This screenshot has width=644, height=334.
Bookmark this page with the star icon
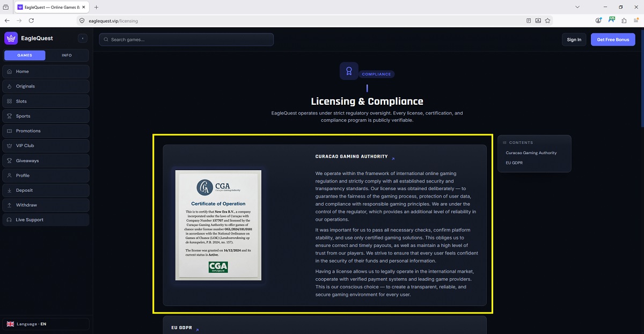[548, 20]
